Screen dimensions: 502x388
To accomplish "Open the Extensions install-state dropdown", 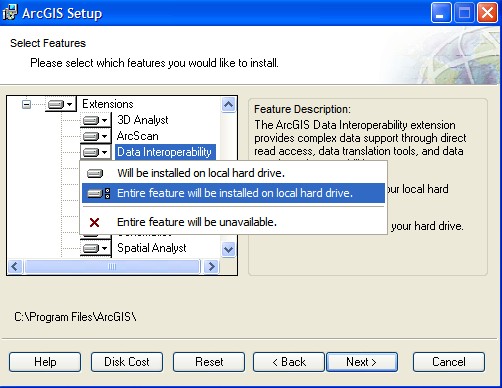I will click(60, 104).
